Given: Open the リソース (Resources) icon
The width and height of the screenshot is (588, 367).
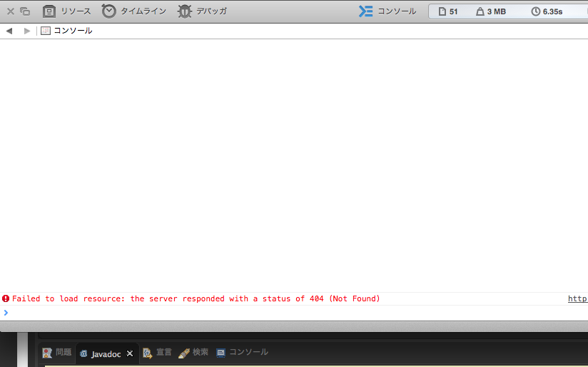Looking at the screenshot, I should (49, 11).
